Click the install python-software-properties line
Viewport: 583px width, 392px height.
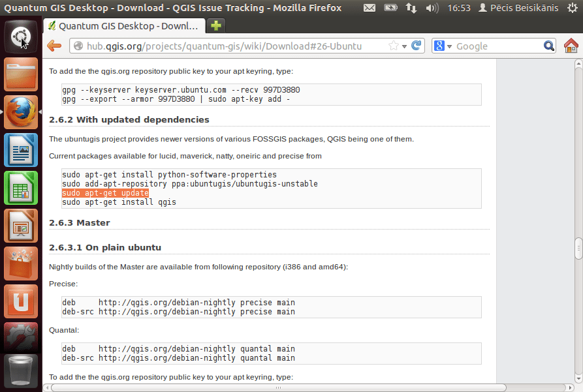(x=169, y=175)
